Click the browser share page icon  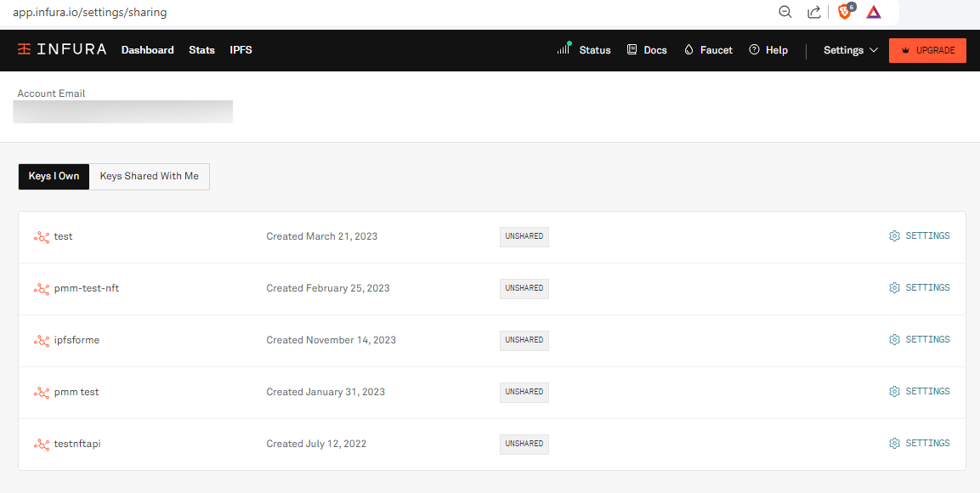click(813, 12)
